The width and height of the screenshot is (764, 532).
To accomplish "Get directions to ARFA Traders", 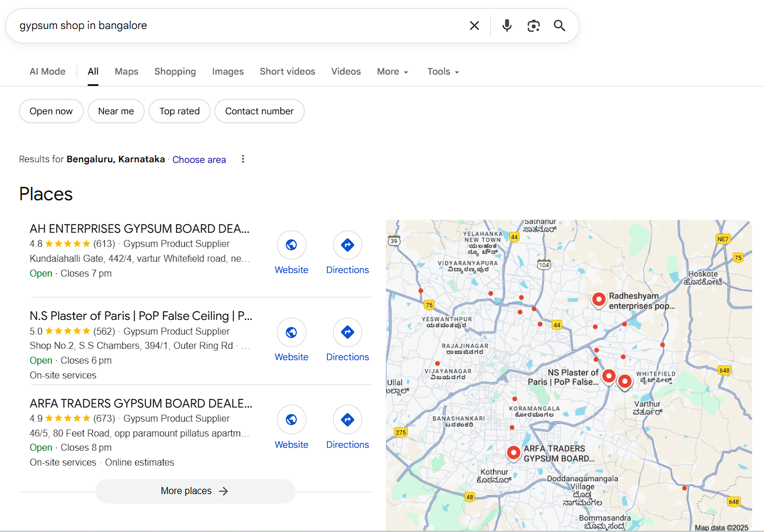I will (x=347, y=420).
